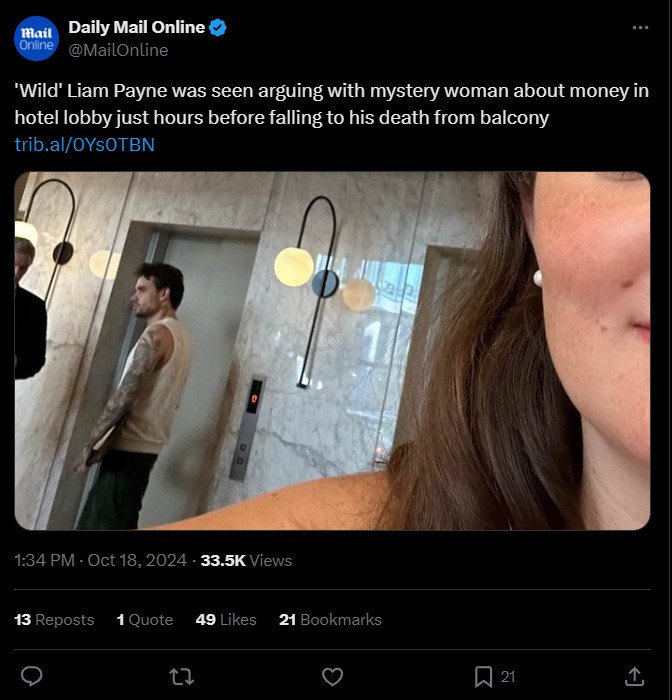Open the More options three-dot menu

click(x=641, y=28)
